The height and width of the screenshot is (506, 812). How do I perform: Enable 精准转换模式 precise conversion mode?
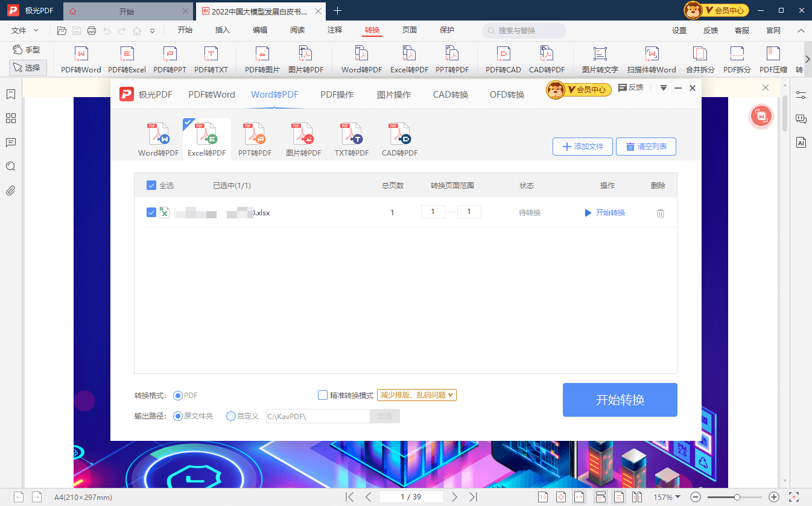pyautogui.click(x=323, y=395)
